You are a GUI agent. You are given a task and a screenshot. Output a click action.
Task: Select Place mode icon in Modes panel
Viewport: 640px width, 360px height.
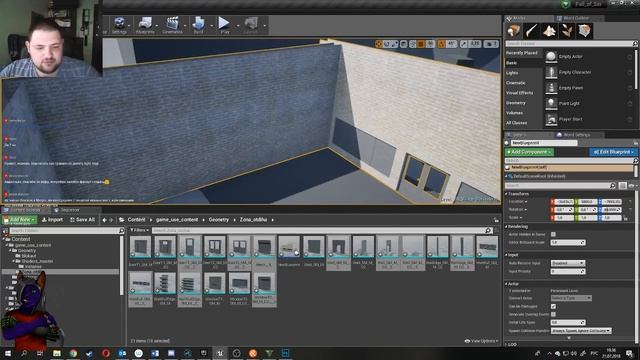click(513, 31)
